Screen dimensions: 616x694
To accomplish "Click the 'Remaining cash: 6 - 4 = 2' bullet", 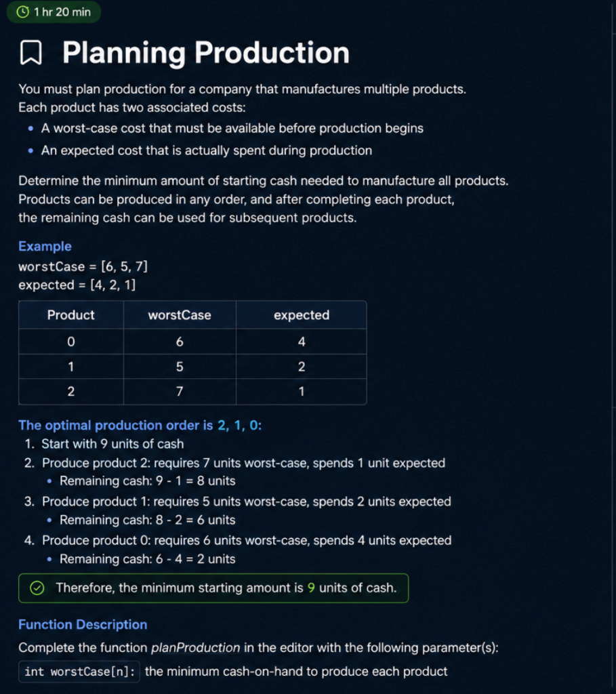I will 147,559.
